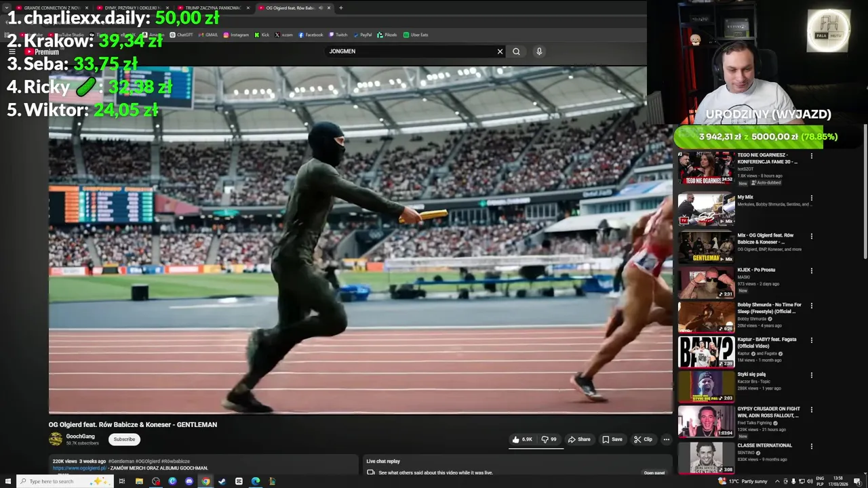Open GYPSY CRUSADER ON FIGHT WIN video

tap(706, 422)
